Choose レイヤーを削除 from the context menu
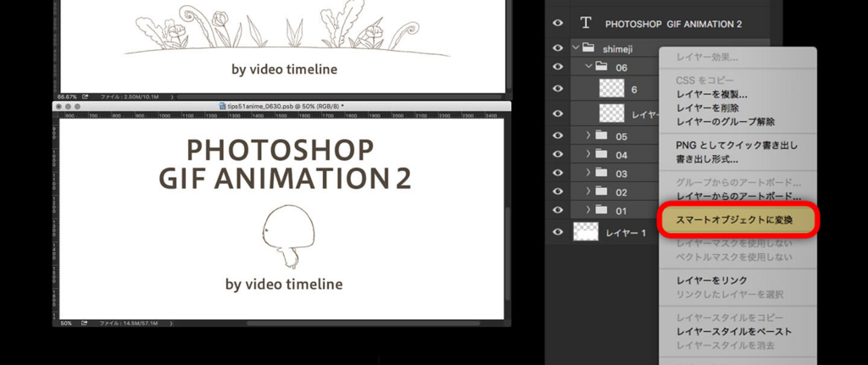The height and width of the screenshot is (365, 868). [708, 108]
